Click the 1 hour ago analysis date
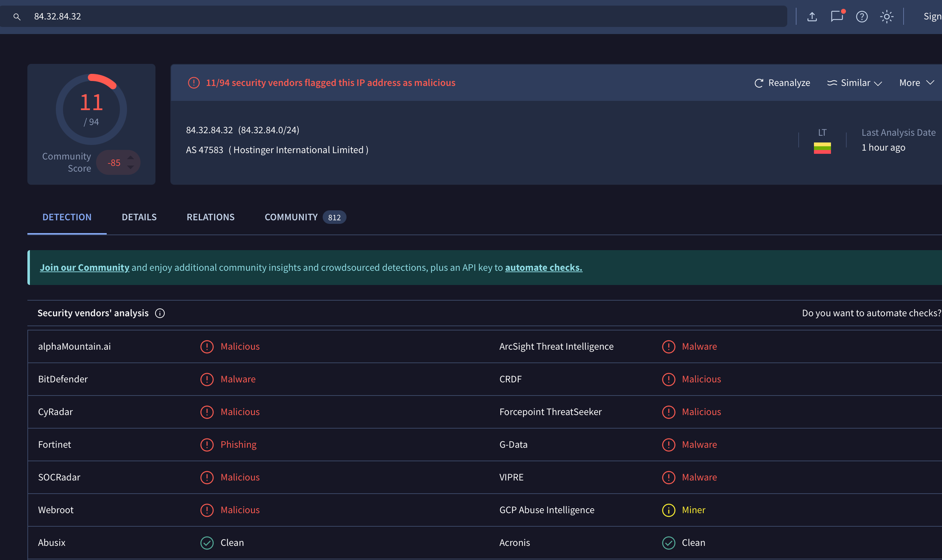The image size is (942, 560). point(883,148)
